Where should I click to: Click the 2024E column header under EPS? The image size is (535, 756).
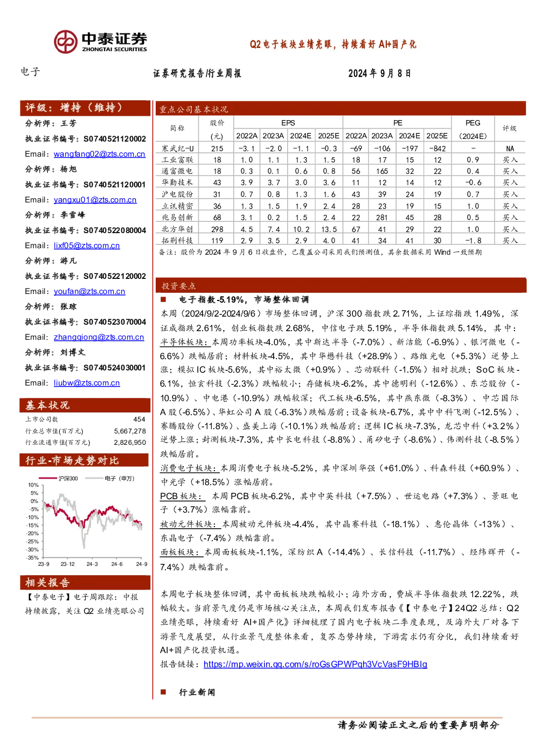pyautogui.click(x=301, y=136)
